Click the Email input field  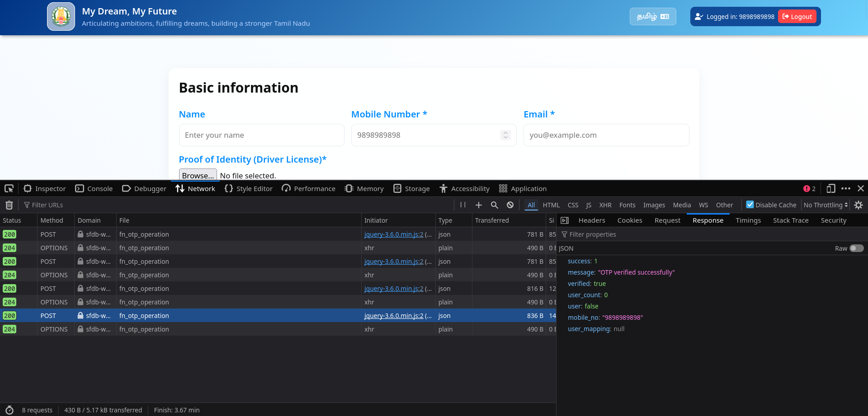pyautogui.click(x=606, y=135)
